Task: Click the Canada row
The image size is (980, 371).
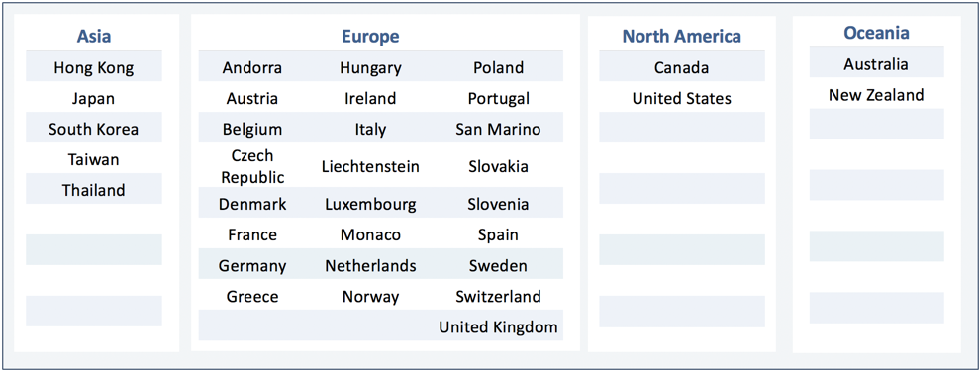Action: coord(682,67)
